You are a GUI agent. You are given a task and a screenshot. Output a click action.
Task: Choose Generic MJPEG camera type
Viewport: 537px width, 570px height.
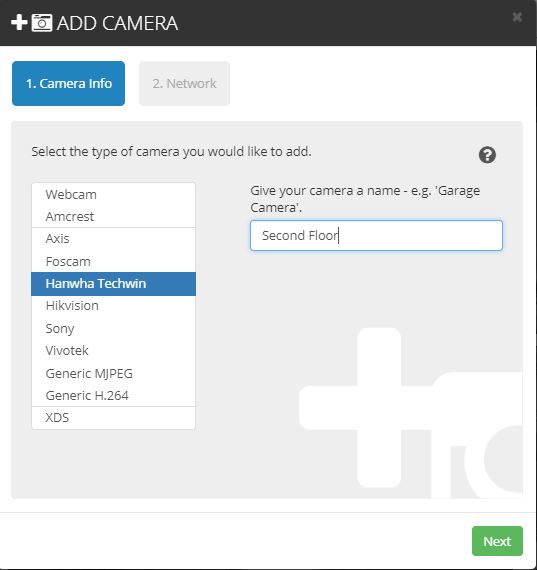113,373
